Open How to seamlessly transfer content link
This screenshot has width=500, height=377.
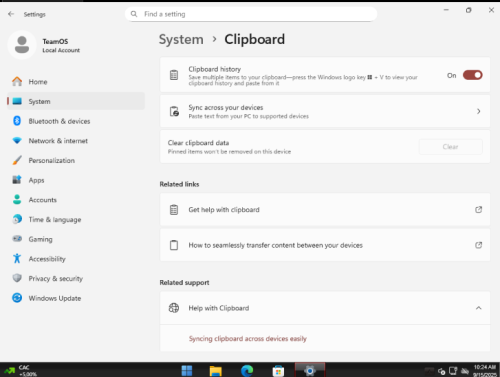pyautogui.click(x=325, y=245)
